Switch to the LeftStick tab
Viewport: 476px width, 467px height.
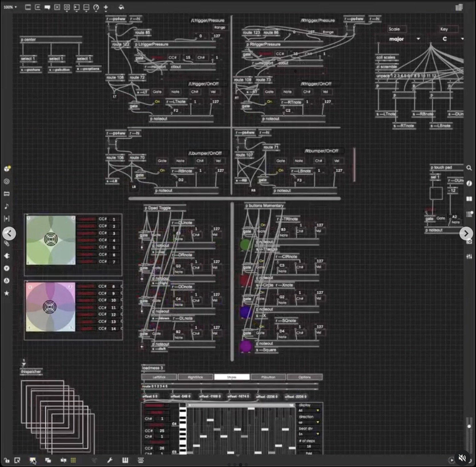pos(159,377)
